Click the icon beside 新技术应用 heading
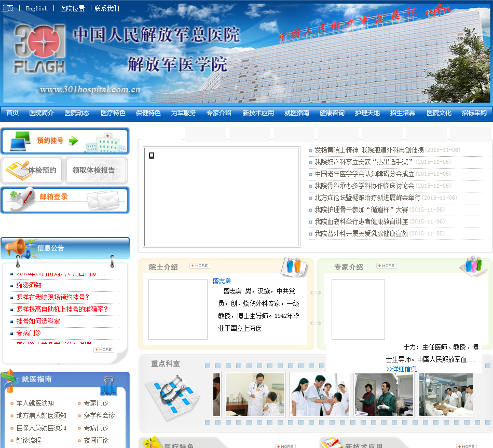 pyautogui.click(x=331, y=443)
